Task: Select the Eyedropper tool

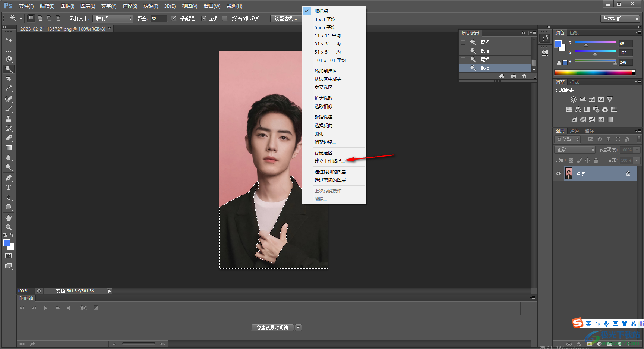Action: click(x=9, y=88)
